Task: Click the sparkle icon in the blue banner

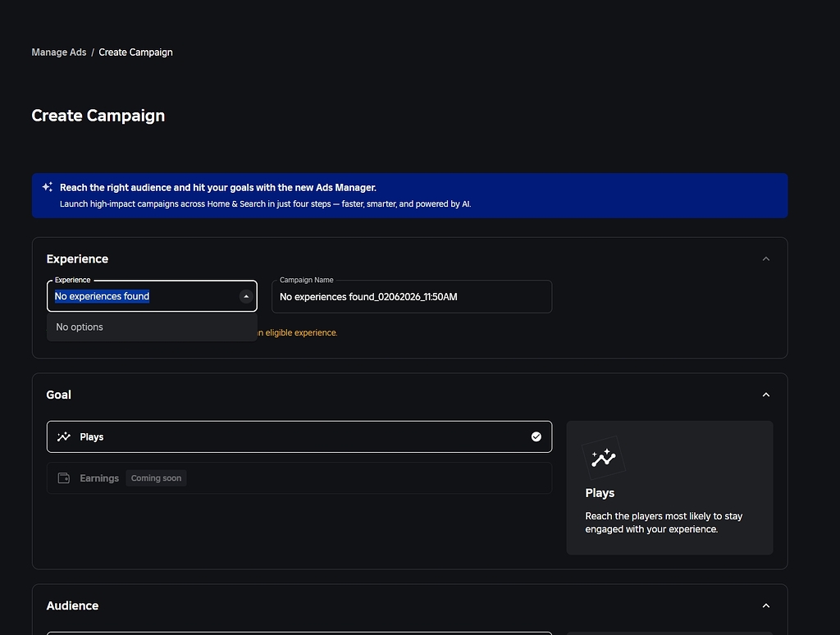Action: point(47,187)
